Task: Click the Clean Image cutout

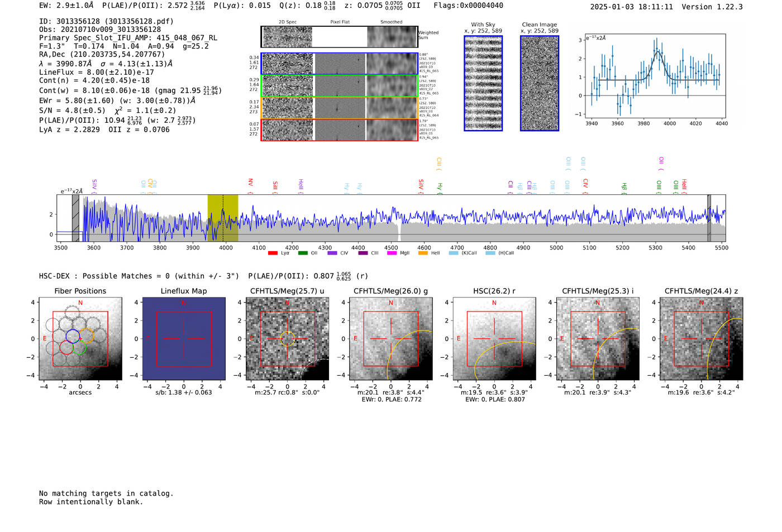Action: pos(540,83)
